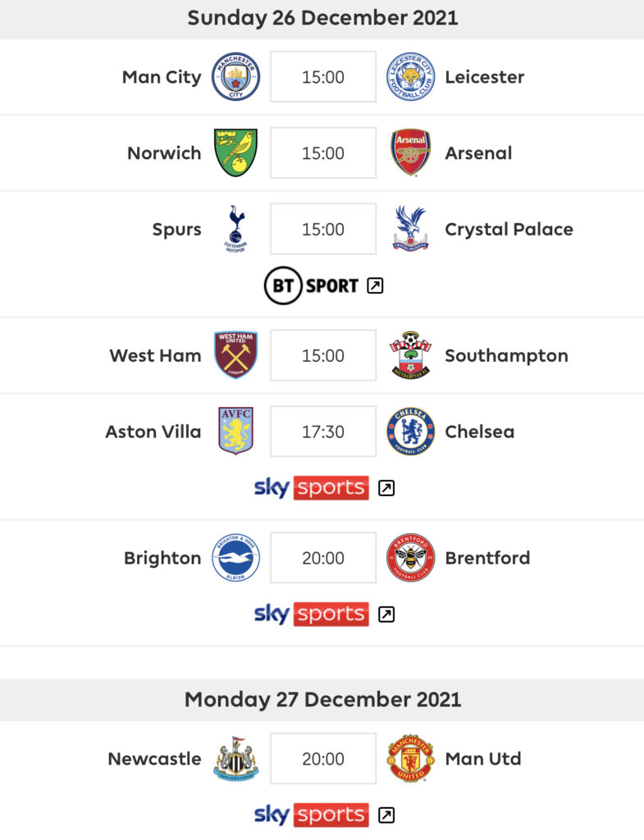Open Sky Sports link under Brighton match
This screenshot has width=644, height=840.
pyautogui.click(x=324, y=614)
